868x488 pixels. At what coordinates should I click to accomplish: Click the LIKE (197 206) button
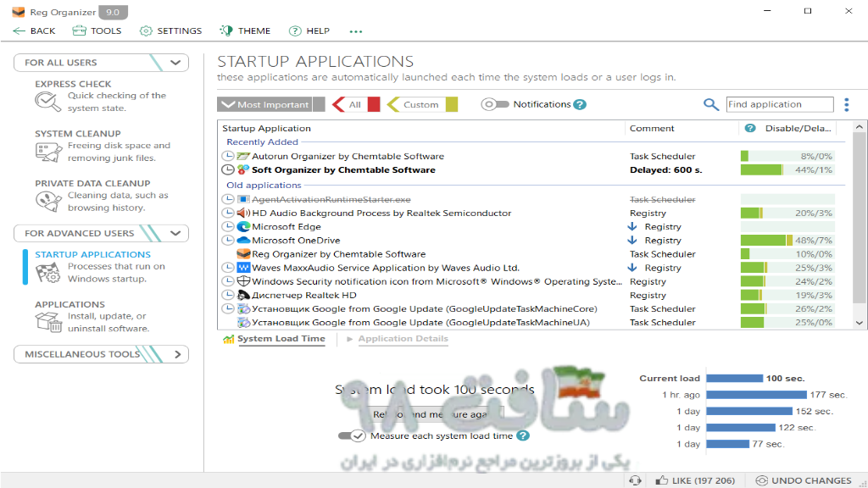[695, 481]
